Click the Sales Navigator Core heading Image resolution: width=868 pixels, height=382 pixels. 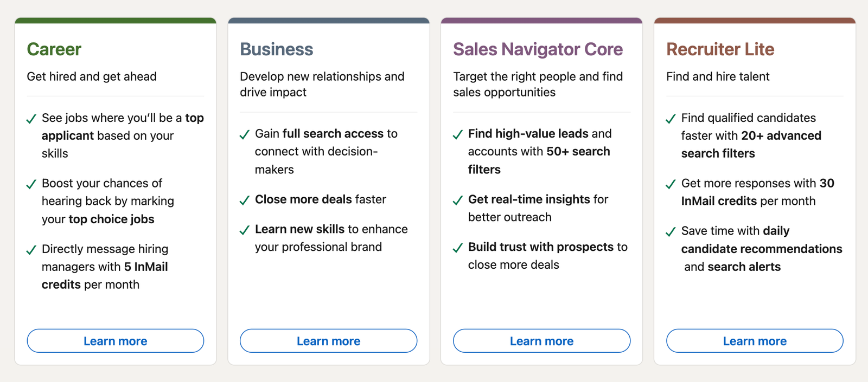(538, 49)
